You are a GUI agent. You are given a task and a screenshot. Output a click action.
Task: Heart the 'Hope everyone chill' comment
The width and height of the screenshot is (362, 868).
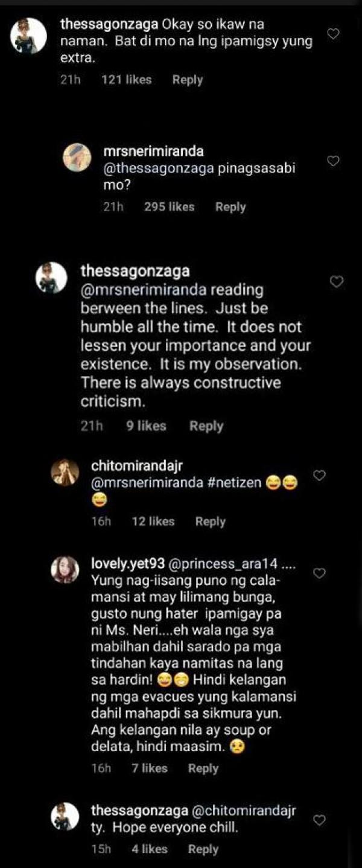tap(320, 820)
